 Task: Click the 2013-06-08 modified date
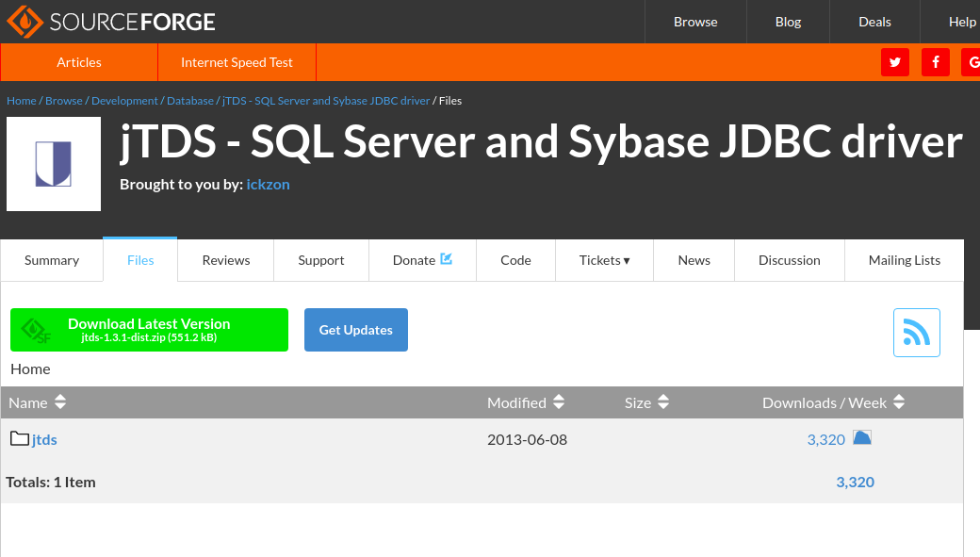(x=527, y=439)
